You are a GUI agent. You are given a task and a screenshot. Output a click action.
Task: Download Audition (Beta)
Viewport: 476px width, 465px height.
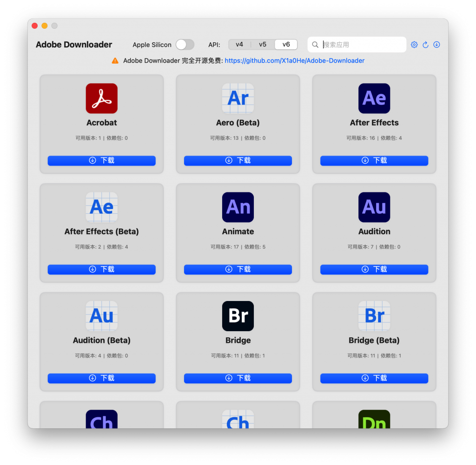101,378
